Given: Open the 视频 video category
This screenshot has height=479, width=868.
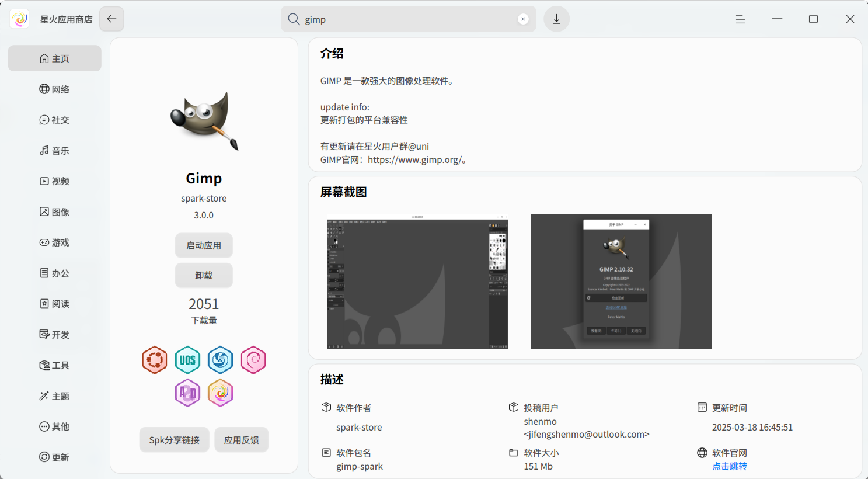Looking at the screenshot, I should (x=54, y=181).
